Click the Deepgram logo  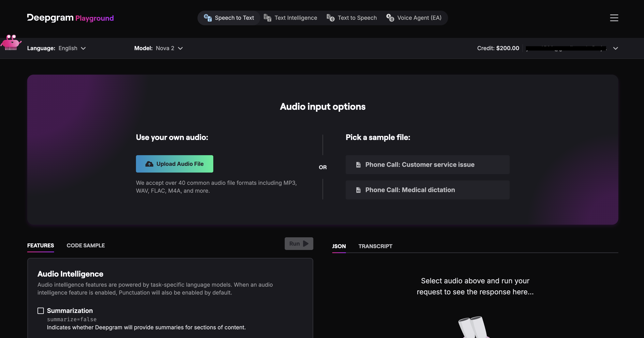pos(50,18)
